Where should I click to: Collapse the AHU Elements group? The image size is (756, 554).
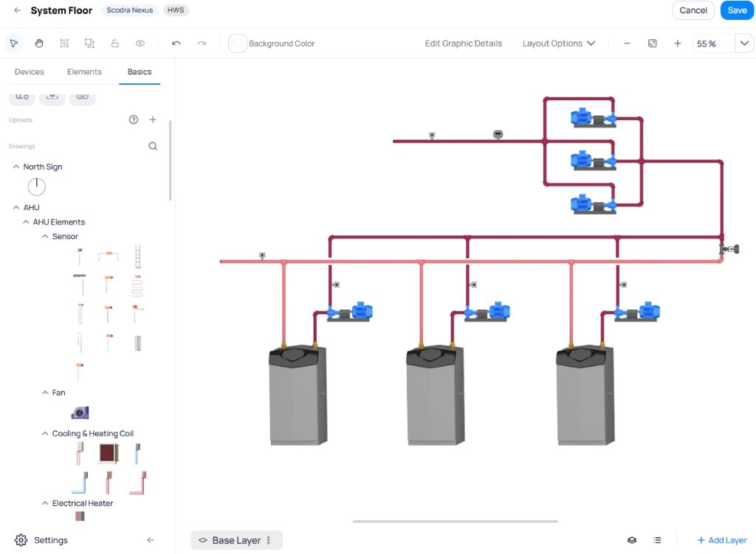tap(26, 221)
